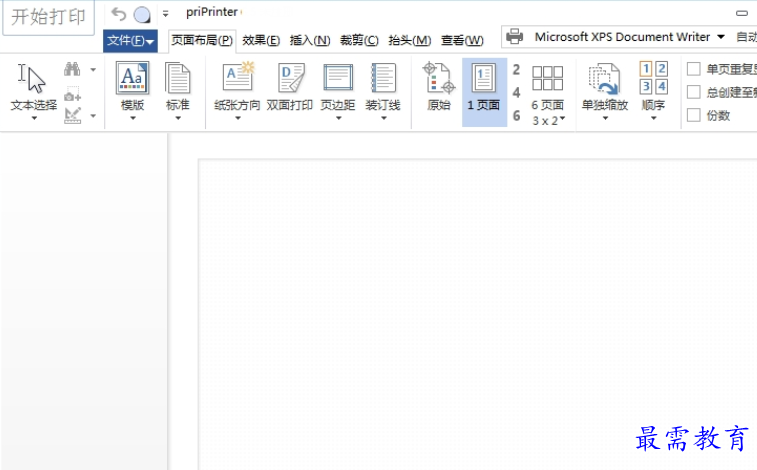This screenshot has width=757, height=470.
Task: Switch to the 裁剪(C) tab
Action: pos(359,41)
